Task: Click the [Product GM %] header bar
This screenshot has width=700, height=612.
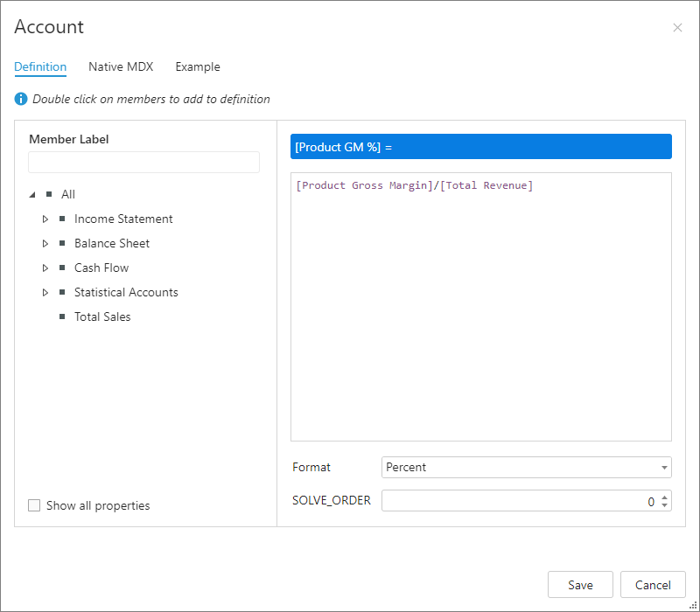Action: 480,147
